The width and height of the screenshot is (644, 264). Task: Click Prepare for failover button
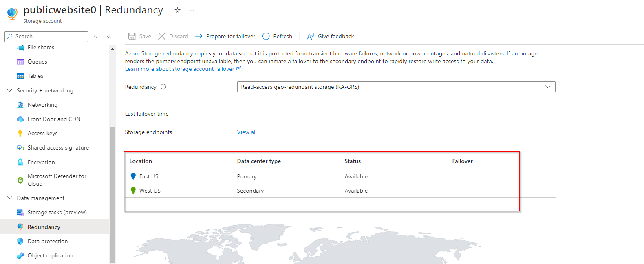(x=225, y=36)
